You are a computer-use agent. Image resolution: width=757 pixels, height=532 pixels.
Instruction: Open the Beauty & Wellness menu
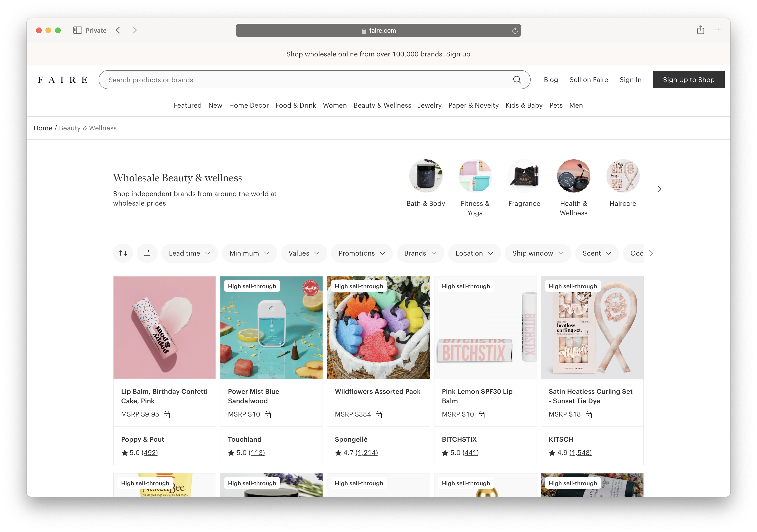(x=382, y=105)
